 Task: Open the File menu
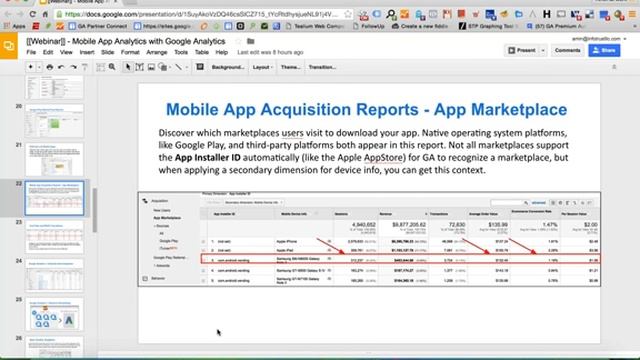tap(31, 52)
